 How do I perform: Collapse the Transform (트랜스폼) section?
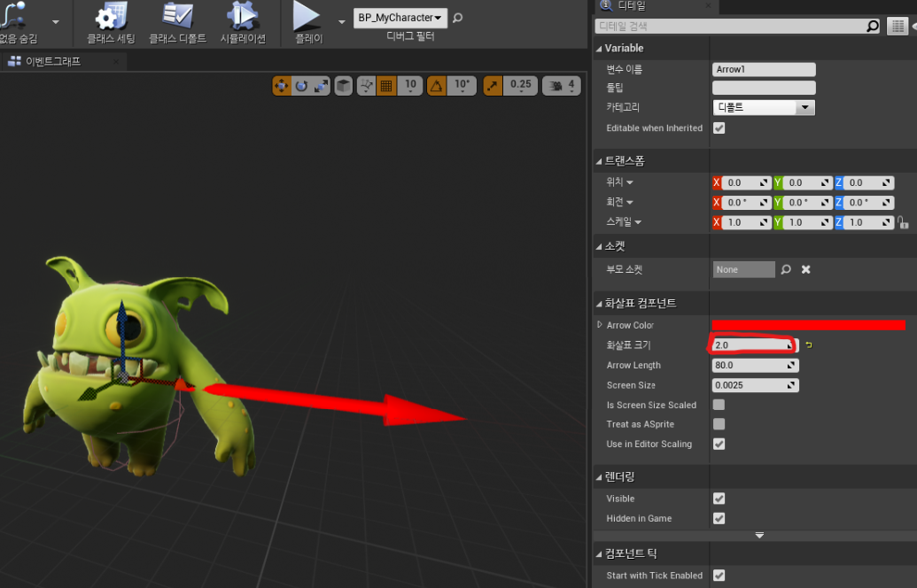tap(599, 161)
